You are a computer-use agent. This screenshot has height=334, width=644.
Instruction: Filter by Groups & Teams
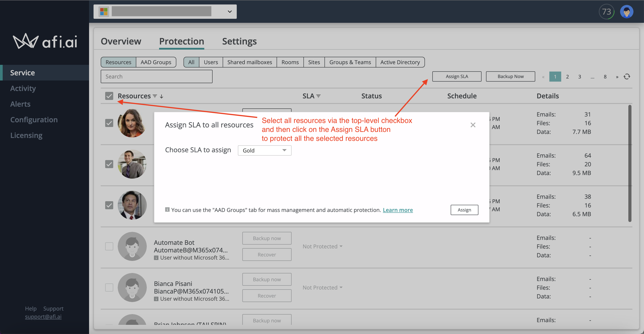350,62
